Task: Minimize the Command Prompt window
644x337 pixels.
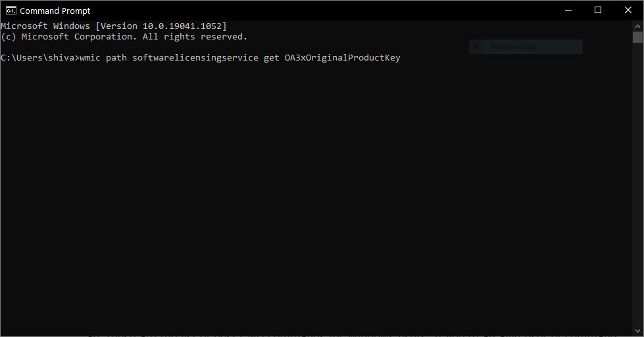Action: pyautogui.click(x=568, y=11)
